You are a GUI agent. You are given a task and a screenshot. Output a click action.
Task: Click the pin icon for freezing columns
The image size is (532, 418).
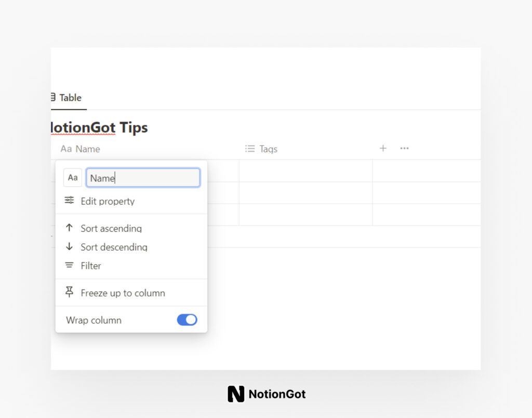70,292
